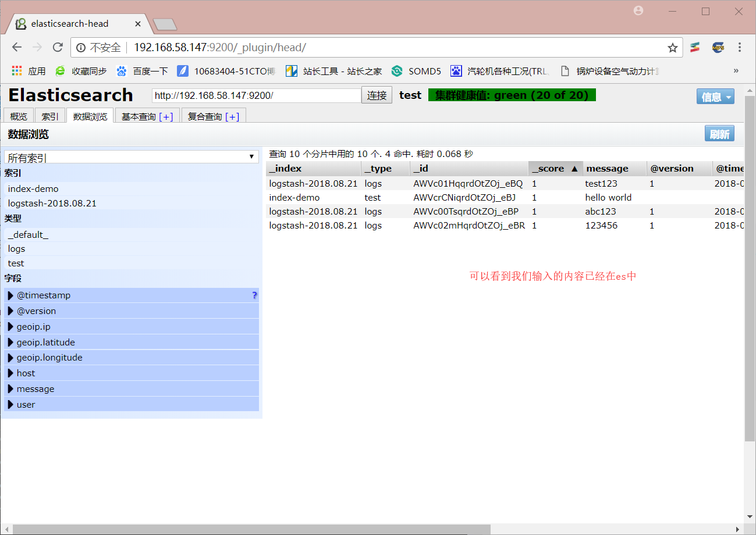Screen dimensions: 756x535
Task: Open a new browser tab
Action: pyautogui.click(x=165, y=24)
